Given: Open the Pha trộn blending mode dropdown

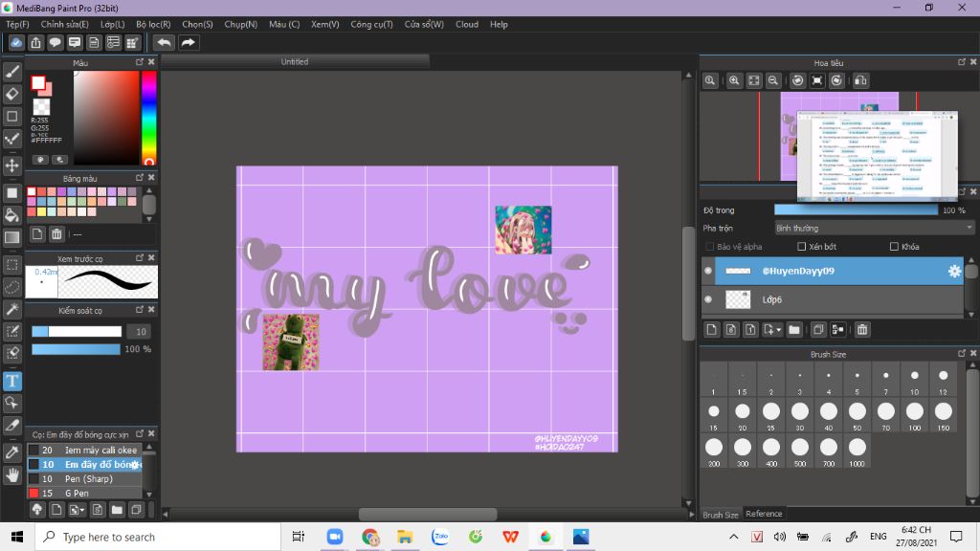Looking at the screenshot, I should pyautogui.click(x=874, y=228).
